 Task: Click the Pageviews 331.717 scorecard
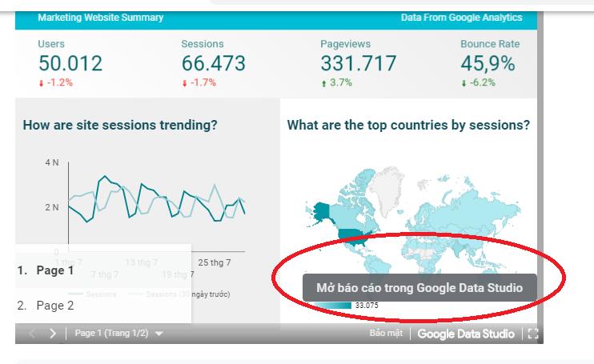[359, 63]
